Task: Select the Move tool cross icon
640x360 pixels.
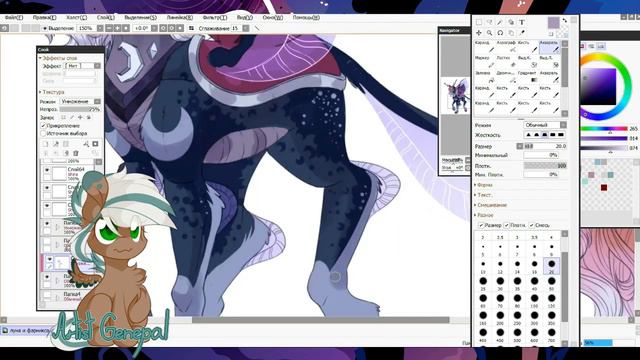Action: pyautogui.click(x=479, y=33)
